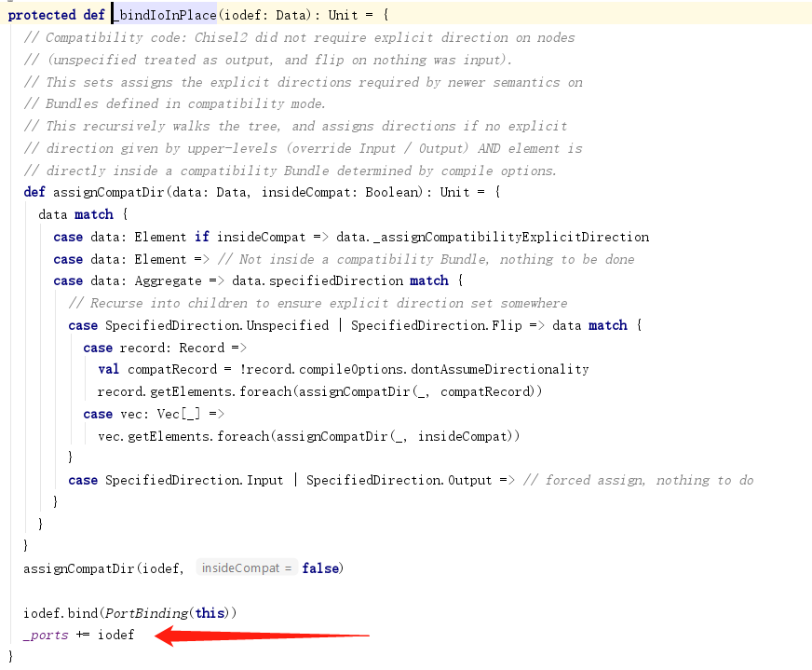Click comment 'Not inside a compatibility Bundle'

[362, 260]
